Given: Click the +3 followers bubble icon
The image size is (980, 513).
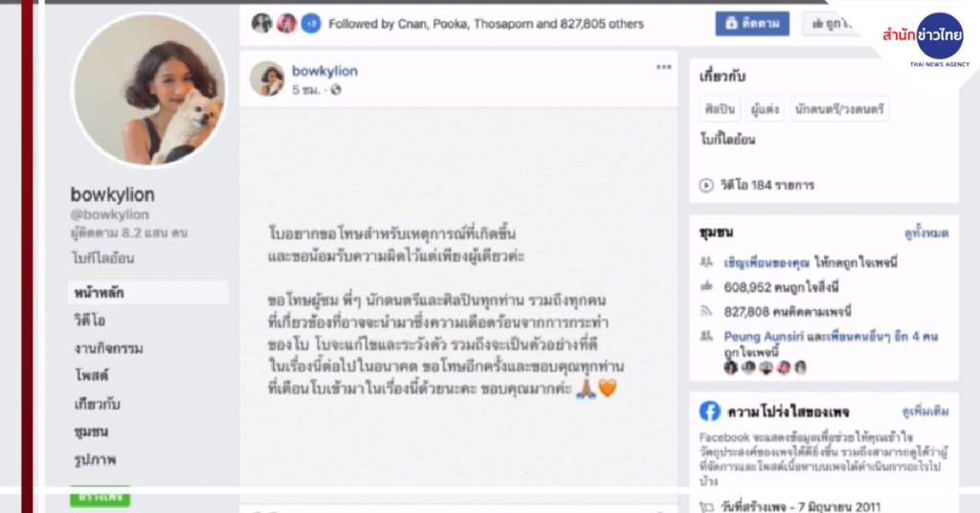Looking at the screenshot, I should pyautogui.click(x=311, y=24).
